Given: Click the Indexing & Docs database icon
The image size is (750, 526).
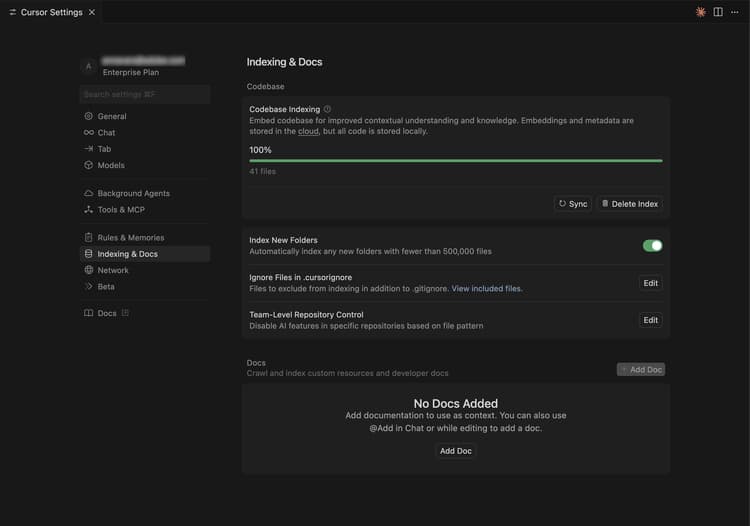Looking at the screenshot, I should (88, 254).
